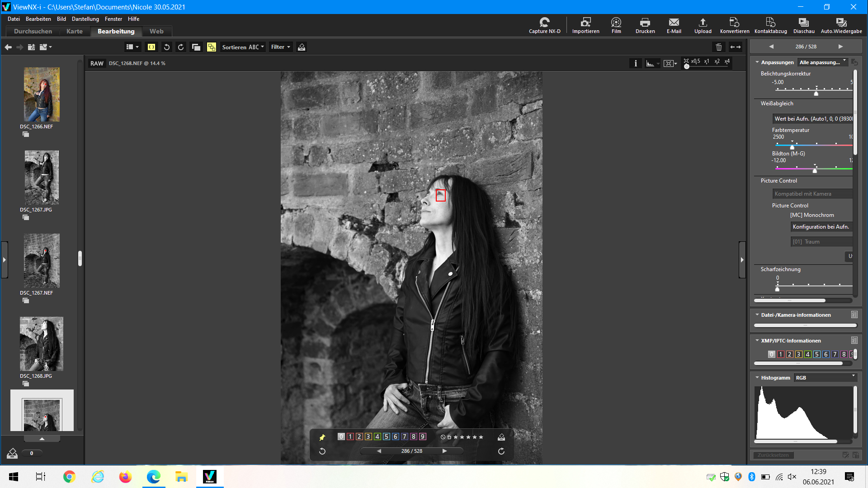The height and width of the screenshot is (488, 868).
Task: Click the Drucken print icon
Action: coord(645,25)
